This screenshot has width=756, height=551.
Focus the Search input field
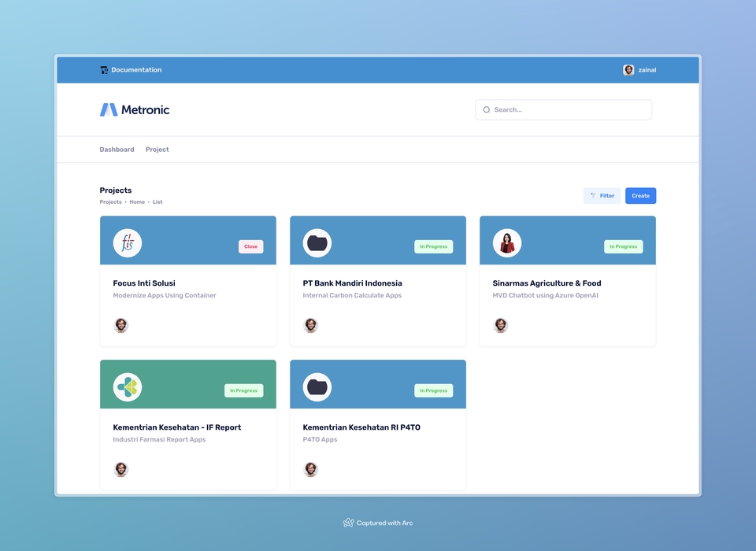[563, 110]
